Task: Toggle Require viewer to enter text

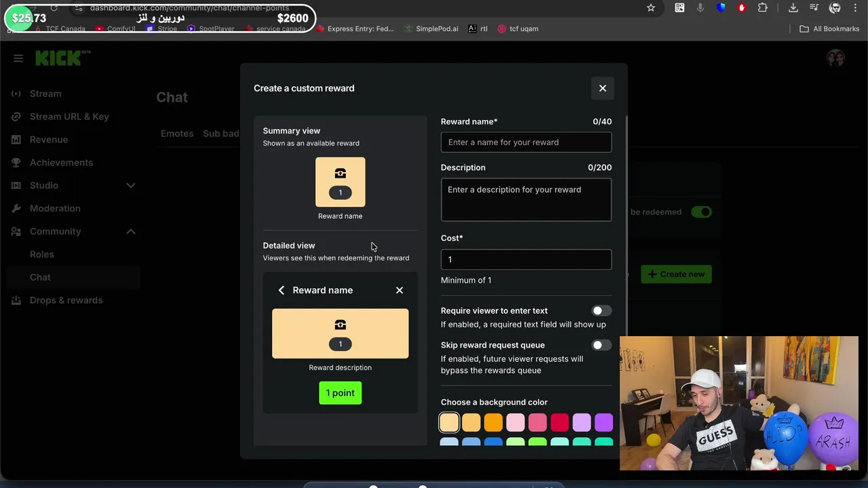Action: click(x=601, y=310)
